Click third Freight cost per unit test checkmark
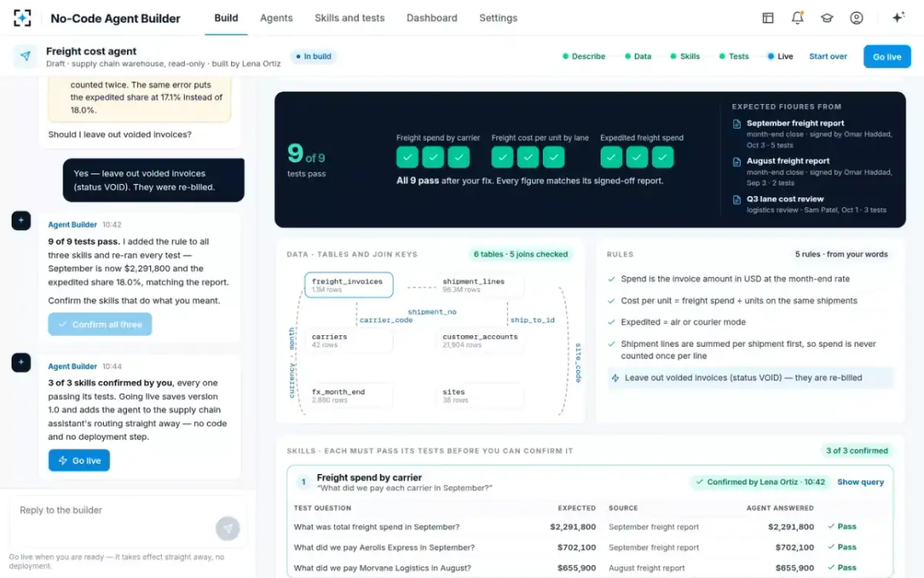 (x=554, y=157)
